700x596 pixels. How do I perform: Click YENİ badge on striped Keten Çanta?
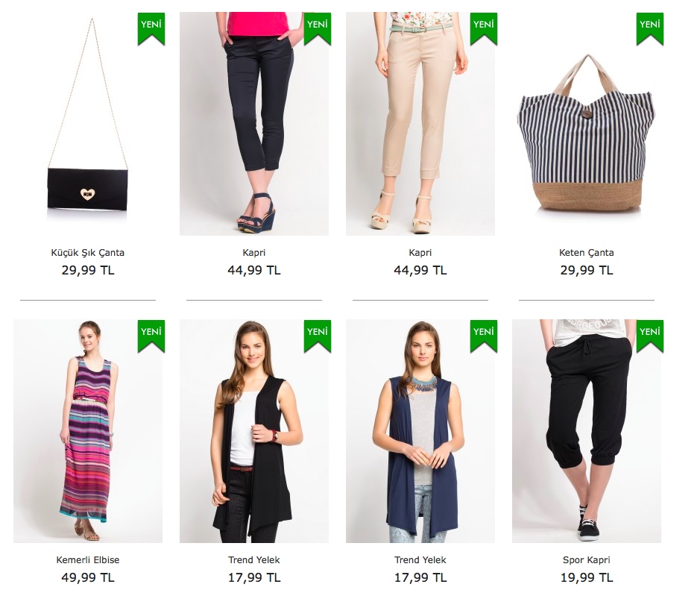(x=650, y=29)
